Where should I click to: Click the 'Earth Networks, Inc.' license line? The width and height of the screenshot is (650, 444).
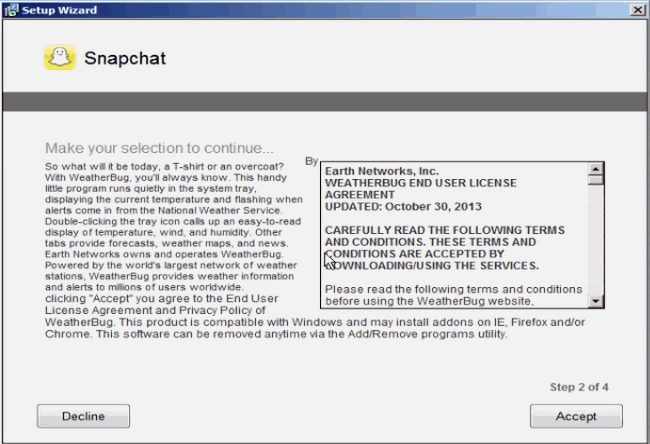click(382, 171)
